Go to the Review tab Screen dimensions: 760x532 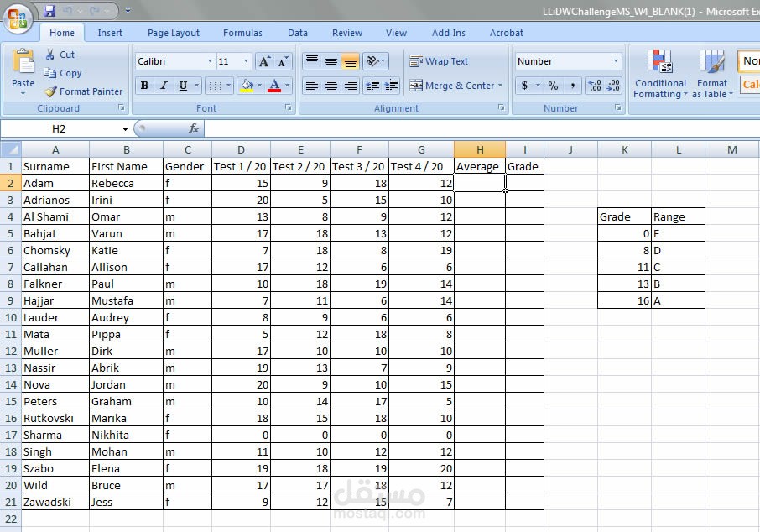pyautogui.click(x=347, y=33)
